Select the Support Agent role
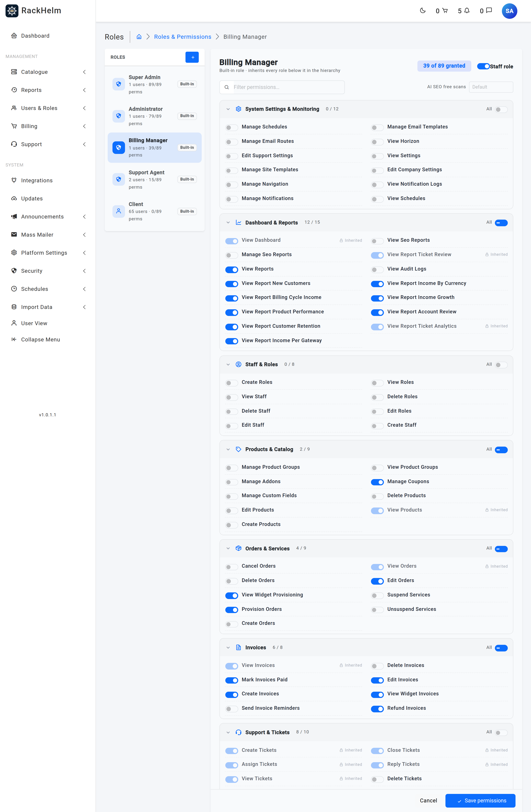The height and width of the screenshot is (812, 531). [154, 179]
